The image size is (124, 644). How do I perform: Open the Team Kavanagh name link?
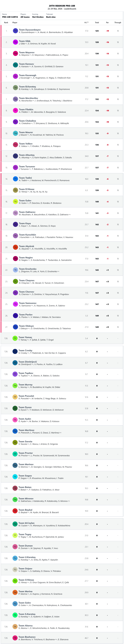click(27, 75)
